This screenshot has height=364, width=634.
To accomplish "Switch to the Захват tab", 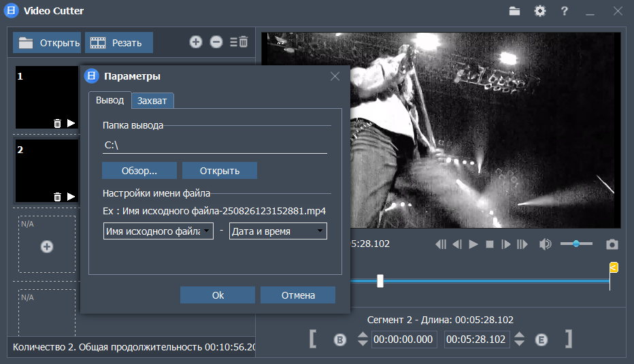I will [x=152, y=101].
